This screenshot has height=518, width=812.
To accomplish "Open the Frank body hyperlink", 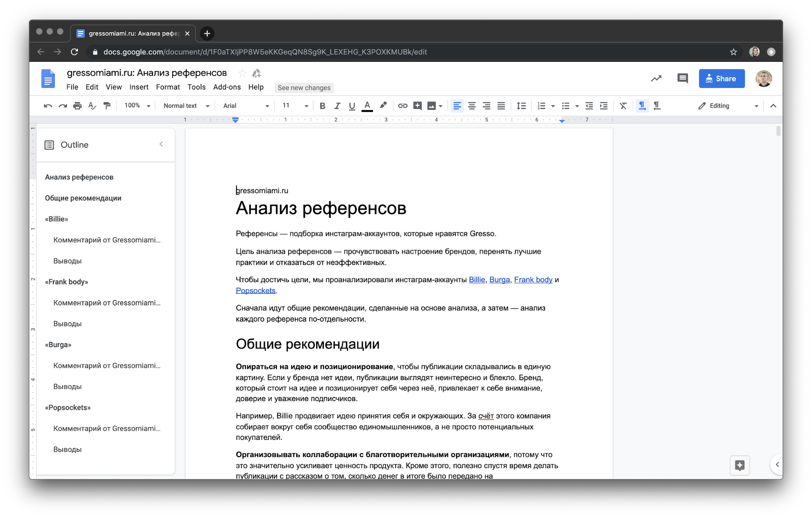I will [533, 280].
